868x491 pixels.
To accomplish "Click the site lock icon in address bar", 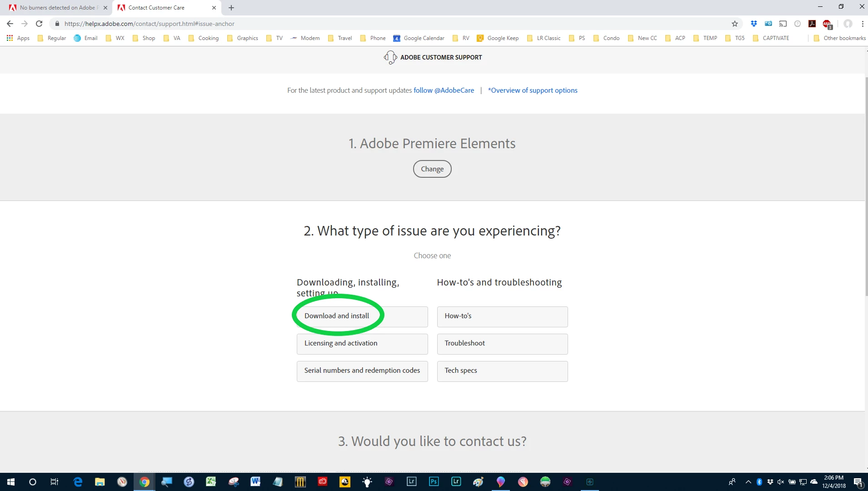I will coord(57,24).
